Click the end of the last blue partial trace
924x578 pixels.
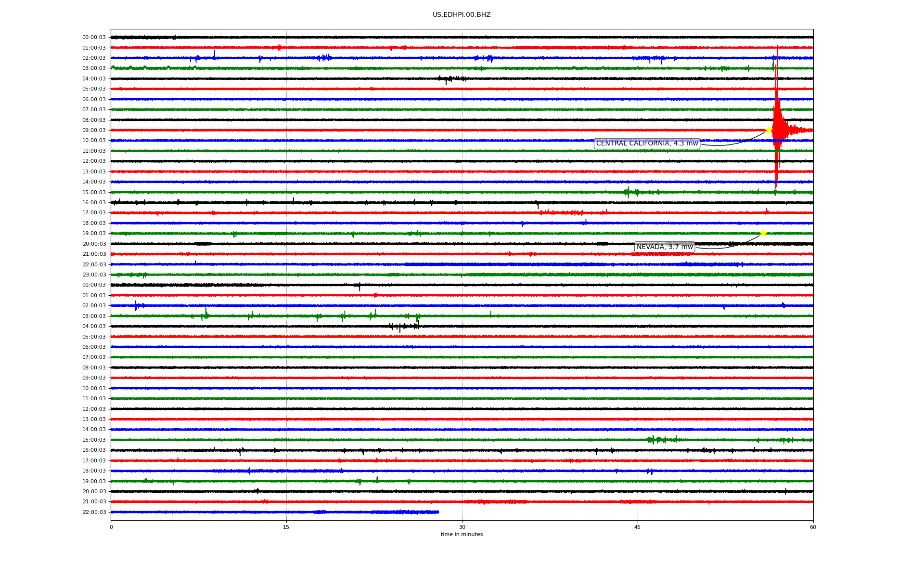(438, 512)
